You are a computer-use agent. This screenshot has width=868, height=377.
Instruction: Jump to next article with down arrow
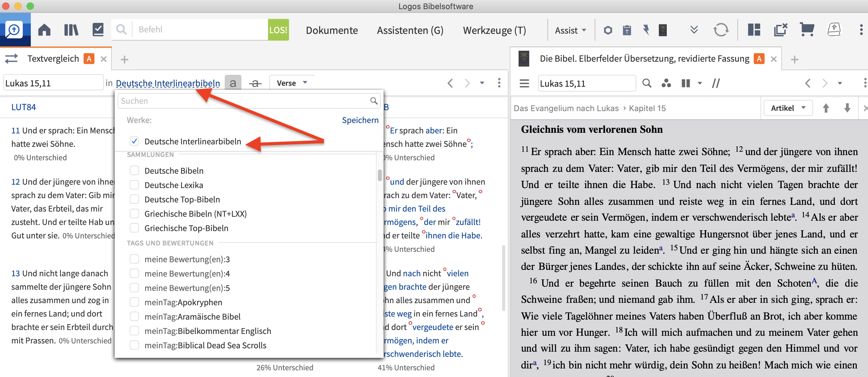point(847,108)
